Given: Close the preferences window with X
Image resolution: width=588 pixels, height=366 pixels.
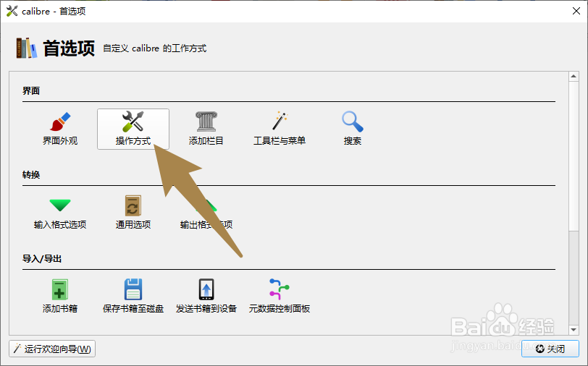Looking at the screenshot, I should [576, 12].
